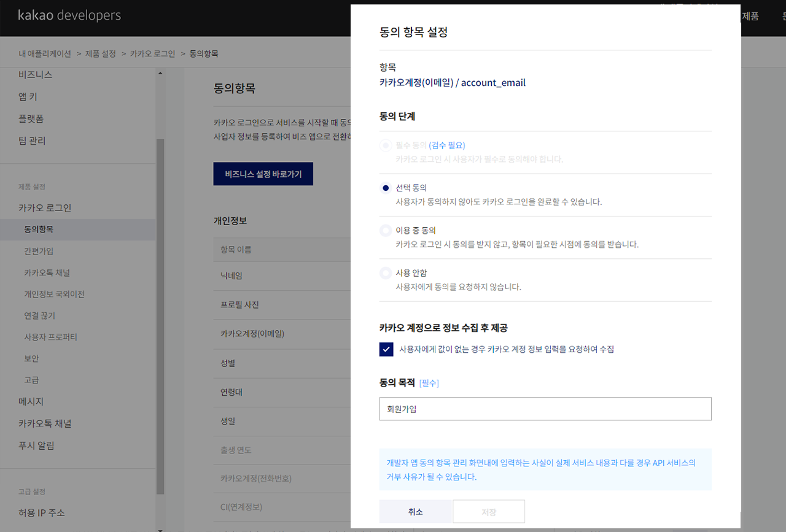Choose the 이용 중 동의 radio option
Screen dimensions: 786x532
pyautogui.click(x=386, y=231)
